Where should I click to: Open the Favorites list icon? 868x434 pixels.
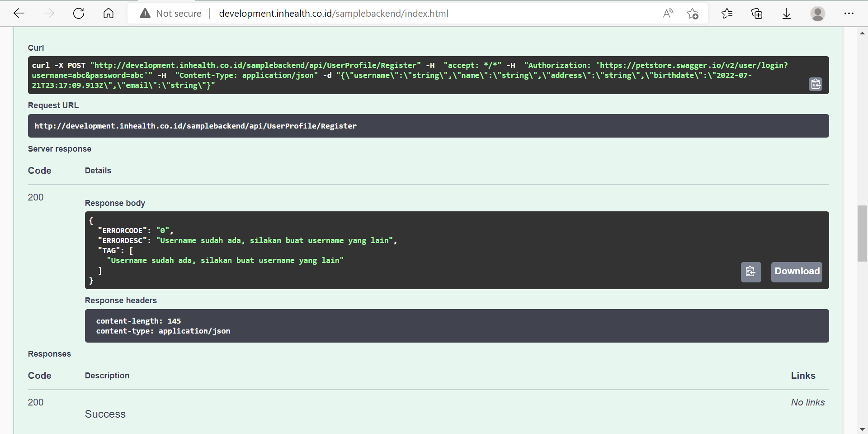pos(727,14)
